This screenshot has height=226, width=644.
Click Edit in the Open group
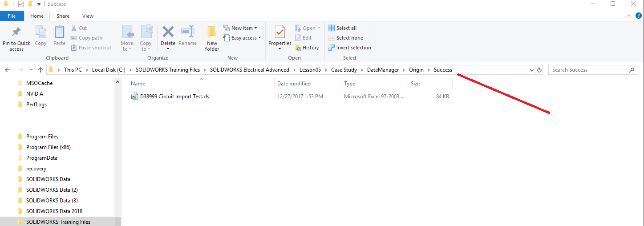(303, 38)
